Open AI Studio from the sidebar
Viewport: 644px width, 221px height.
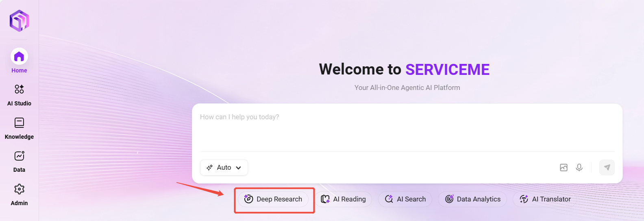click(19, 89)
